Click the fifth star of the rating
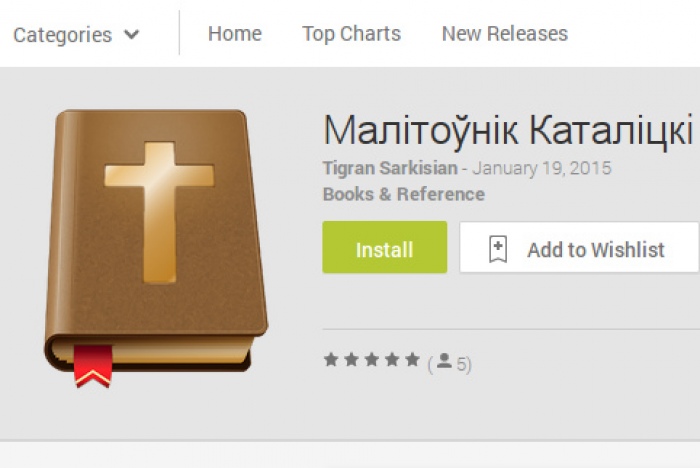Image resolution: width=700 pixels, height=468 pixels. [x=412, y=359]
